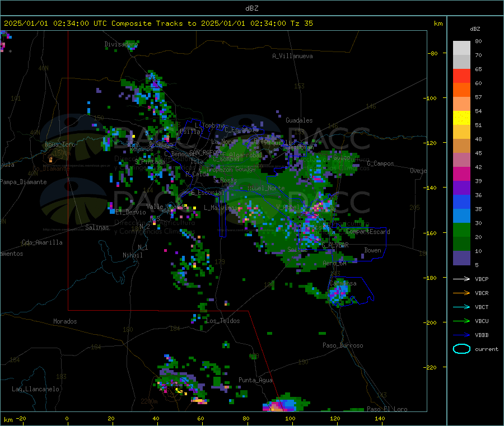Click the 'L_Tombina' map label
The image size is (504, 426).
[x=210, y=125]
